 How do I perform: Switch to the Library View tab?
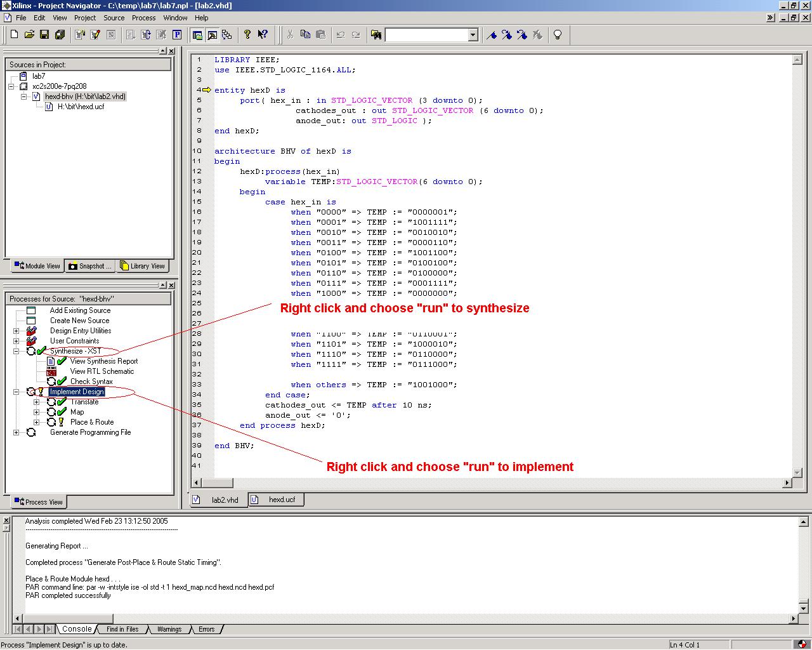[x=143, y=266]
